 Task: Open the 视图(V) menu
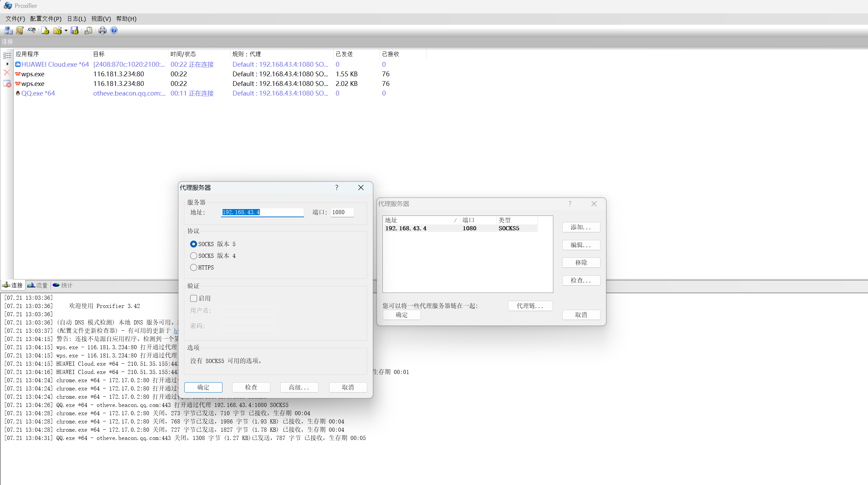(101, 19)
